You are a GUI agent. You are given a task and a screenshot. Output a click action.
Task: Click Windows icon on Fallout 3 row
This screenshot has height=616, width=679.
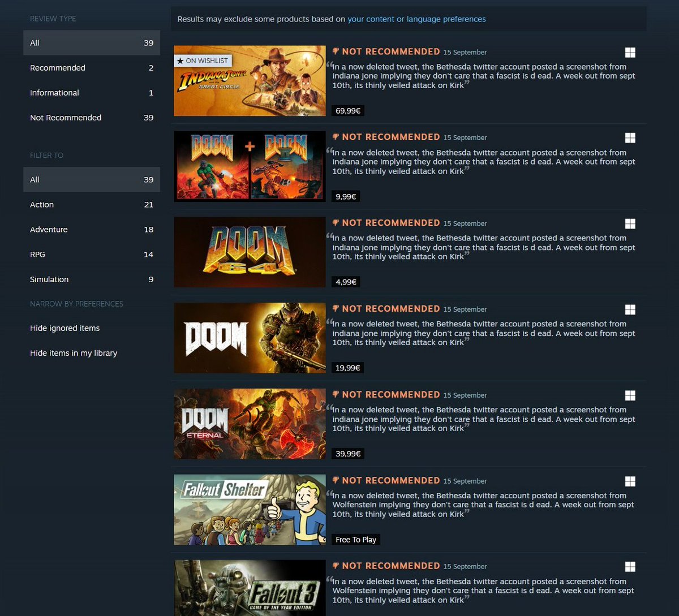(630, 567)
